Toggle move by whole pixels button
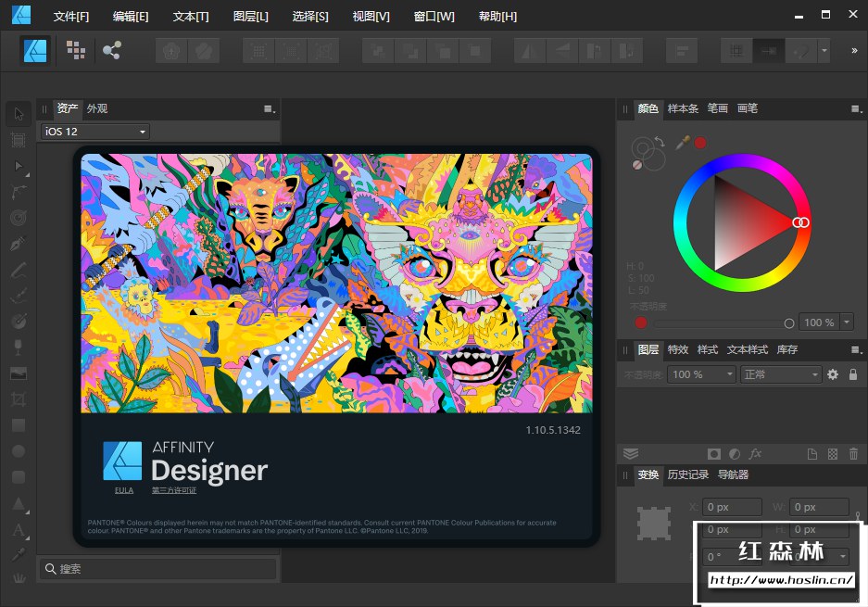This screenshot has height=607, width=868. coord(769,51)
